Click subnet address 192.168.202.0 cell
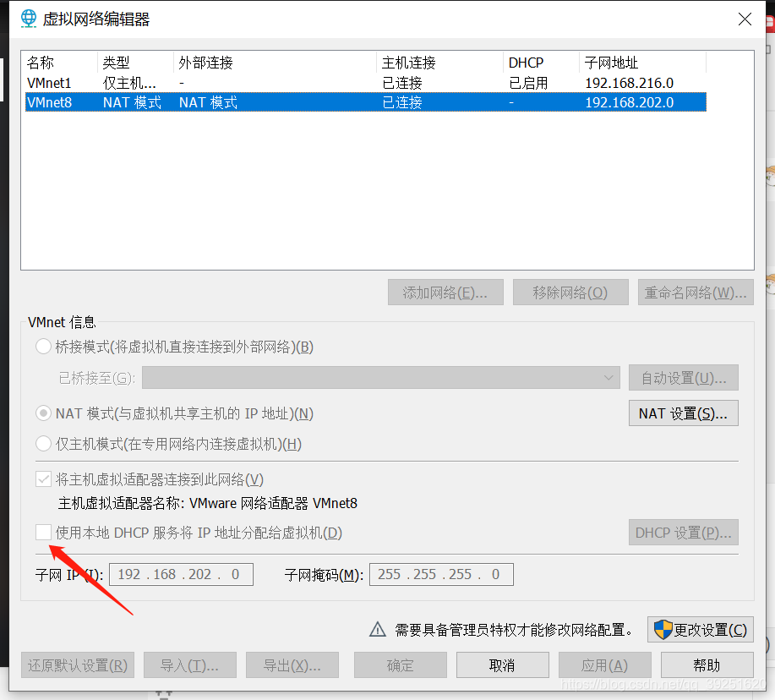 pyautogui.click(x=629, y=102)
